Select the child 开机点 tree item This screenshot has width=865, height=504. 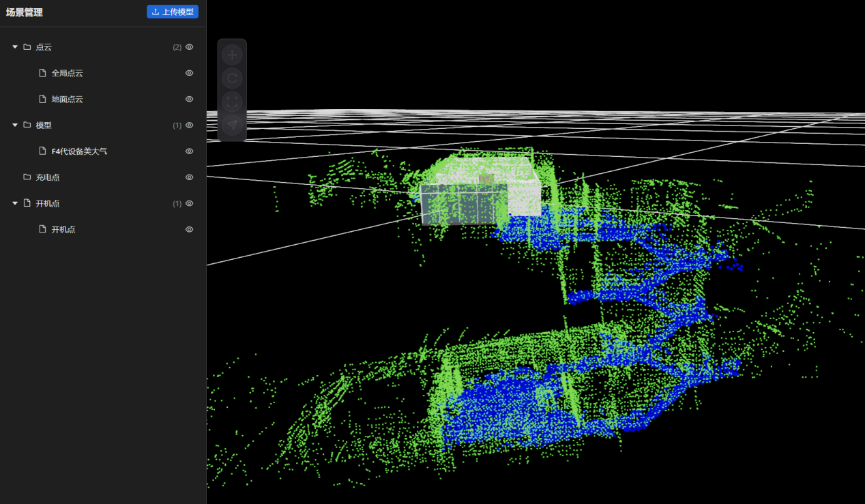(x=63, y=230)
